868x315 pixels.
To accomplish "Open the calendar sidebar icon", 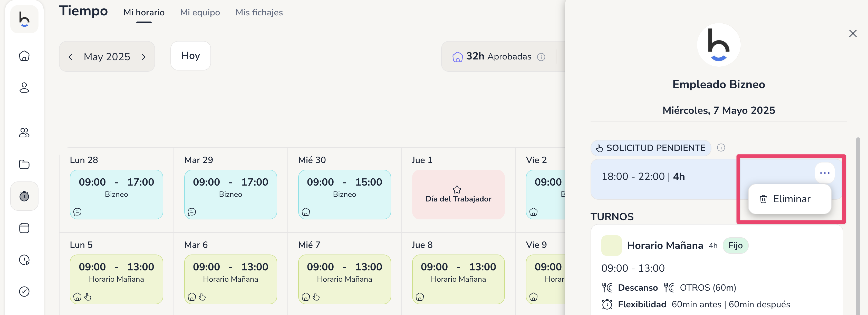I will (x=24, y=228).
